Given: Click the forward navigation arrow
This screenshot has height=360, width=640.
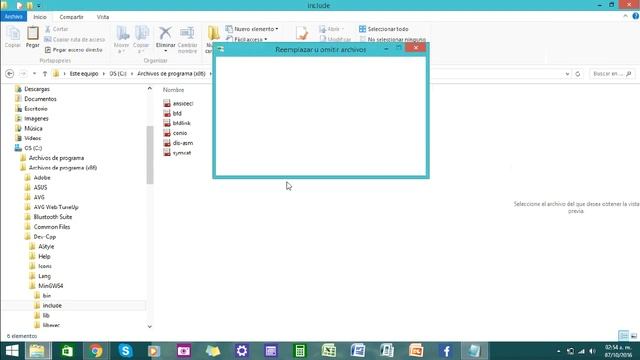Looking at the screenshot, I should tap(23, 74).
